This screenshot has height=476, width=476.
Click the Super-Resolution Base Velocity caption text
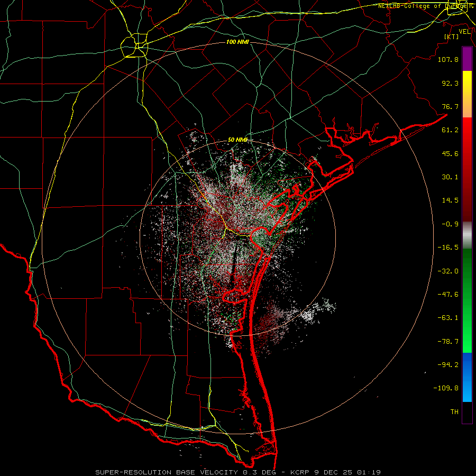(238, 472)
